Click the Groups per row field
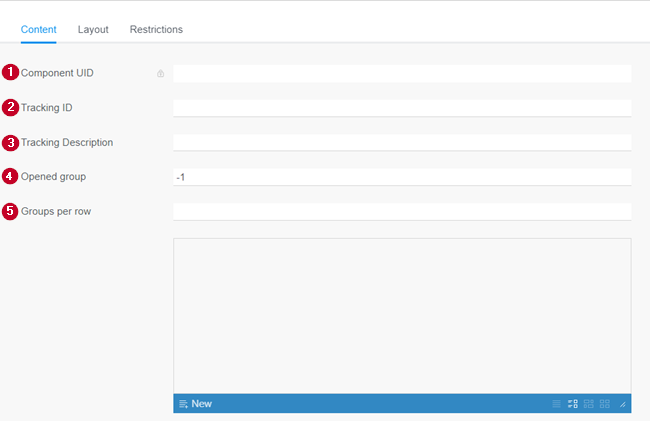Viewport: 650px width, 421px height. 402,212
